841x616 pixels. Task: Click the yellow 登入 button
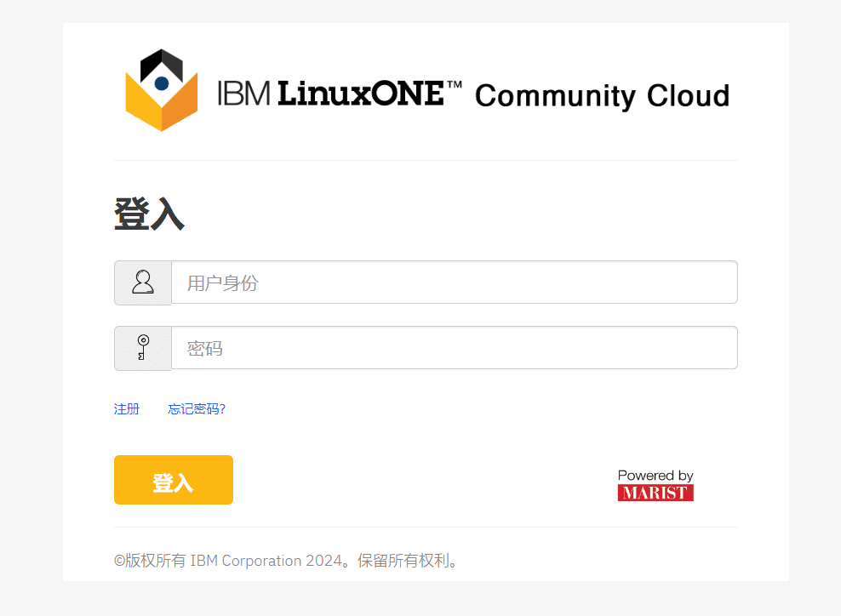174,480
